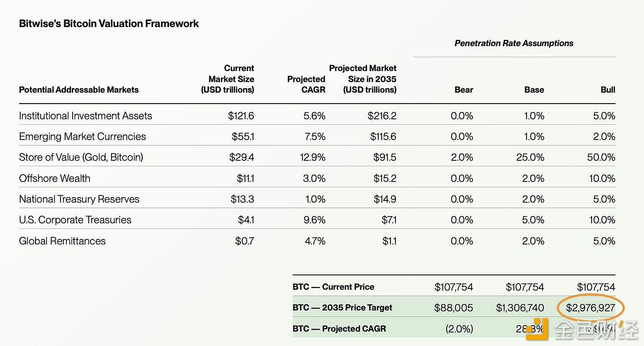Viewport: 644px width, 346px height.
Task: Click the Global Remittances row label
Action: tap(62, 241)
